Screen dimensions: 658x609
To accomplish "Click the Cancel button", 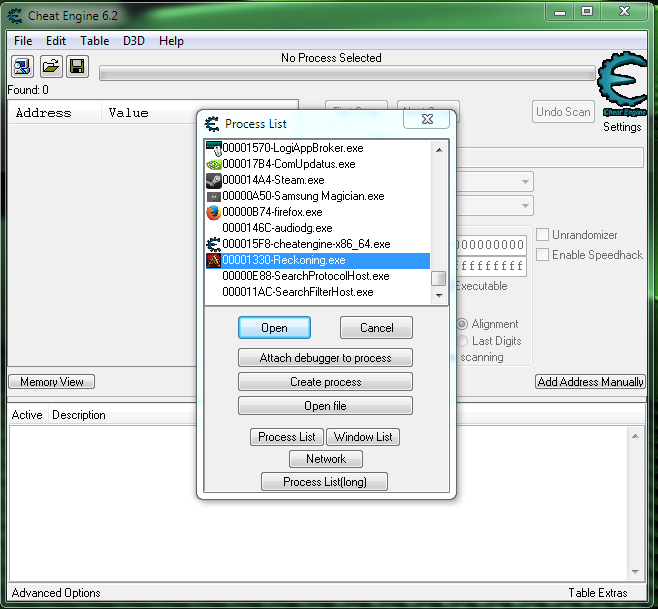I will pos(376,328).
